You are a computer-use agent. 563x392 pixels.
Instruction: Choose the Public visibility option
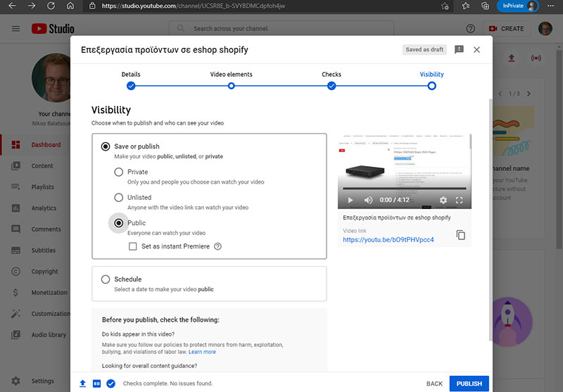118,223
